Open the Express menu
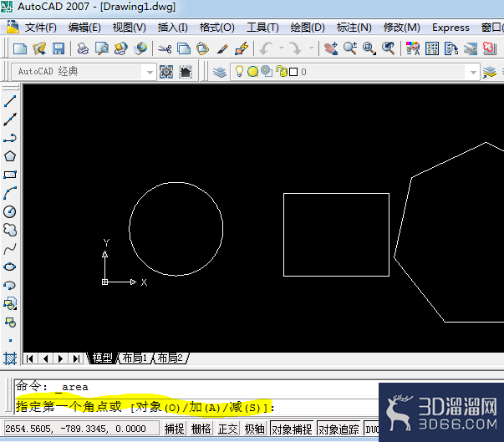This screenshot has width=504, height=442. [451, 28]
